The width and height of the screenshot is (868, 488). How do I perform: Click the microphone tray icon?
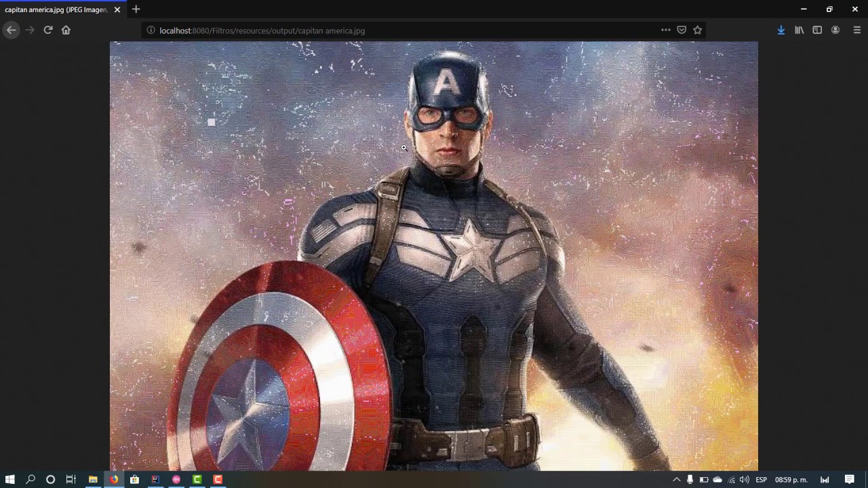click(x=690, y=479)
